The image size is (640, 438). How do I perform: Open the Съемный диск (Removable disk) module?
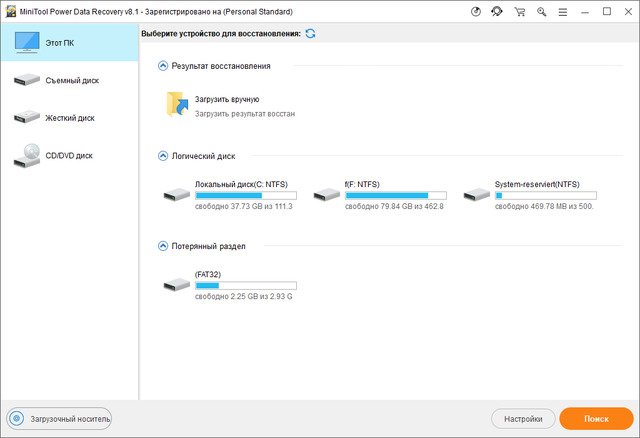(x=69, y=80)
